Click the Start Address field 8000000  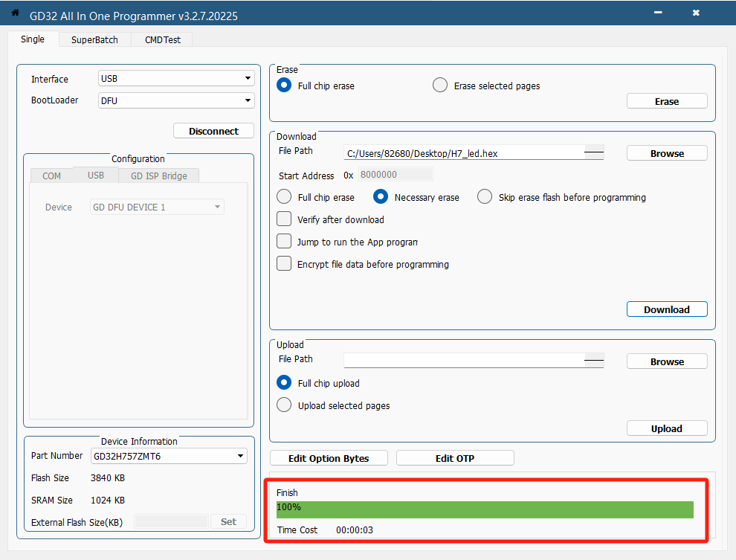(x=396, y=175)
